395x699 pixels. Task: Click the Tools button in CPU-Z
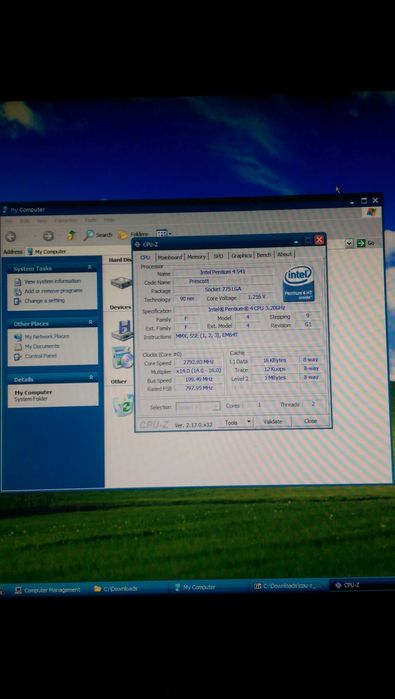tap(231, 423)
